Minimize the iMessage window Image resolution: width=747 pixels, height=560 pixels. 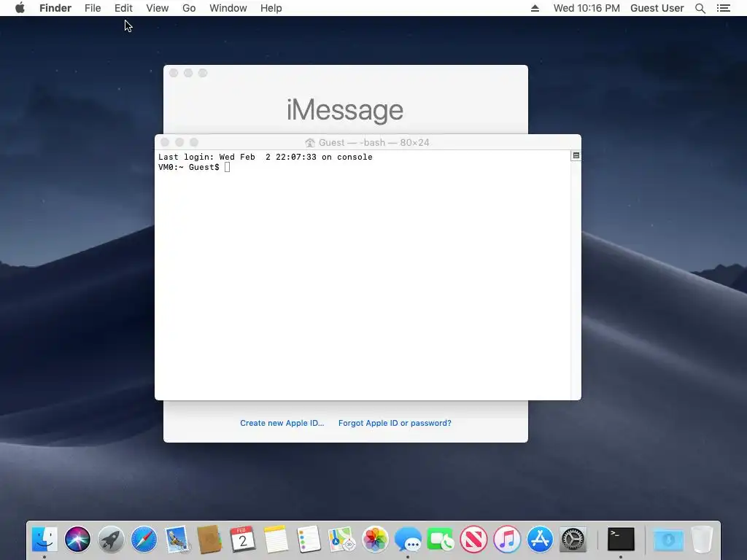pyautogui.click(x=188, y=73)
